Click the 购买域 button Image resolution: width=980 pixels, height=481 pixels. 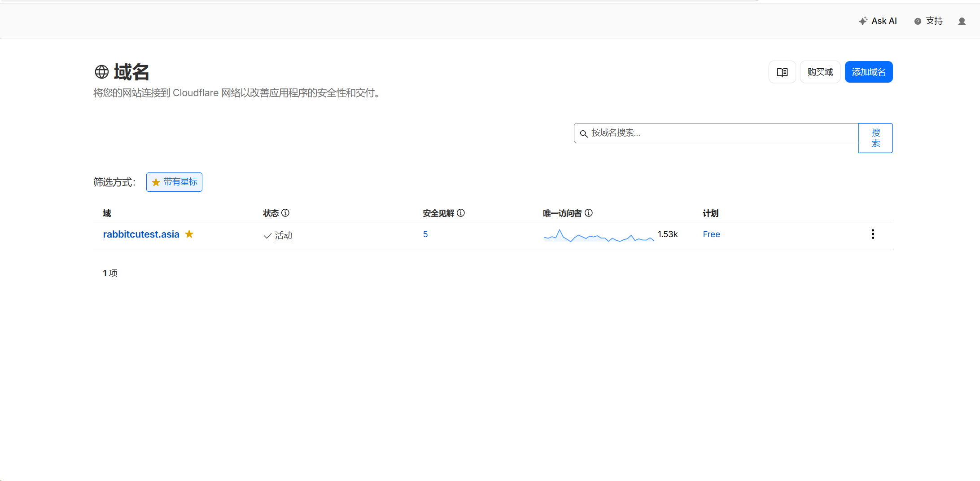[820, 72]
